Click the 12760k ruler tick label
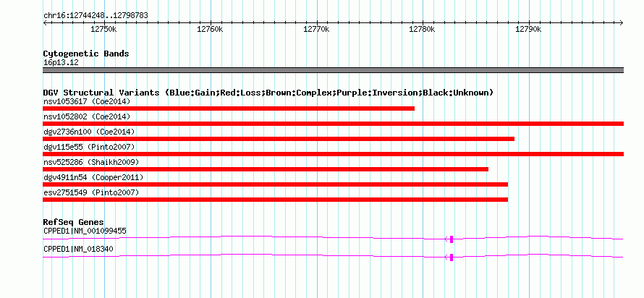This screenshot has height=298, width=644. (211, 29)
